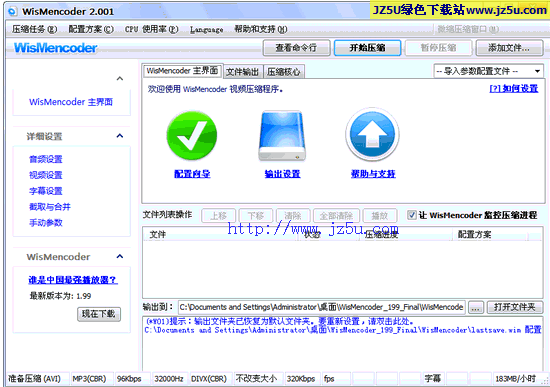
Task: Toggle 让 WisMencoder 监控压缩进程 checkbox
Action: (x=412, y=215)
